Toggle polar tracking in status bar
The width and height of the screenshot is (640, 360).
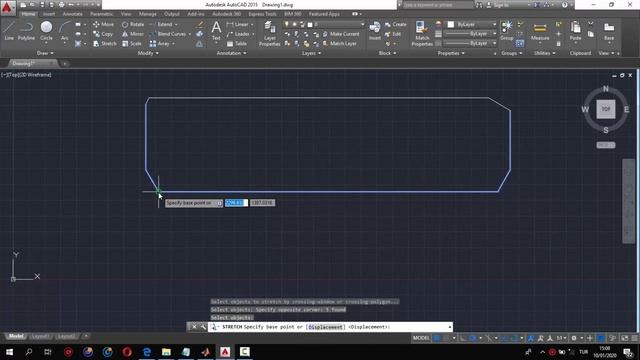473,338
